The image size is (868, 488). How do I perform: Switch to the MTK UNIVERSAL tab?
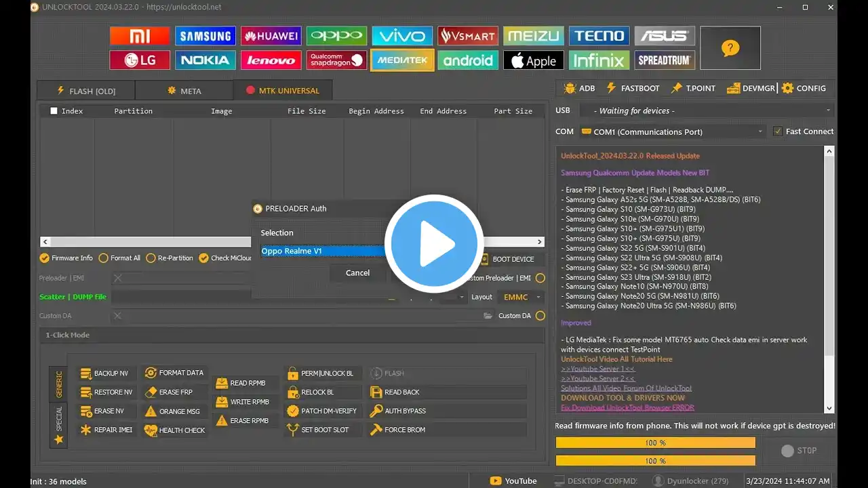pos(282,90)
